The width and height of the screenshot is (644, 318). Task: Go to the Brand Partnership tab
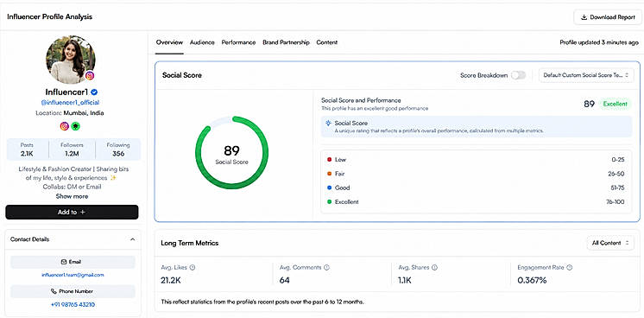tap(286, 42)
